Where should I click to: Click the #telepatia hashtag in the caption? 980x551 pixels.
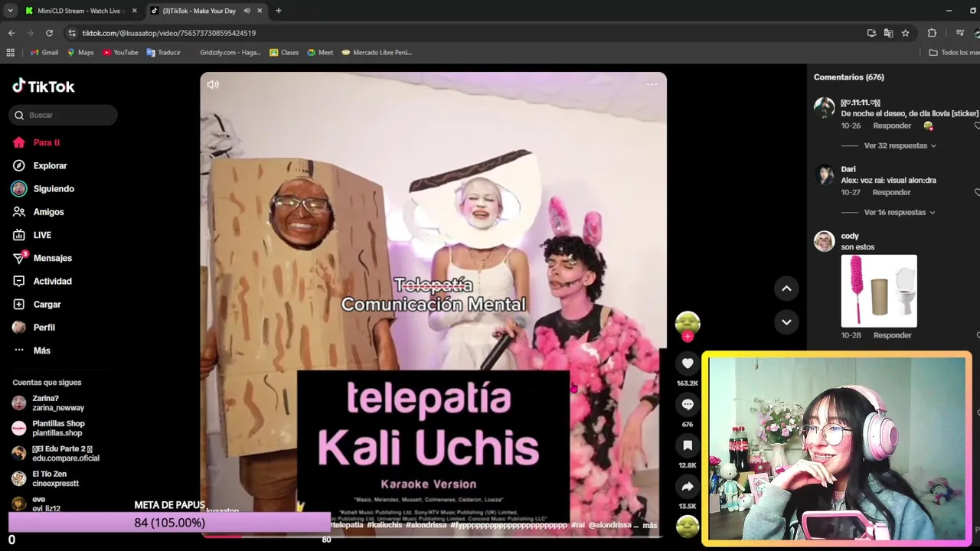(347, 525)
